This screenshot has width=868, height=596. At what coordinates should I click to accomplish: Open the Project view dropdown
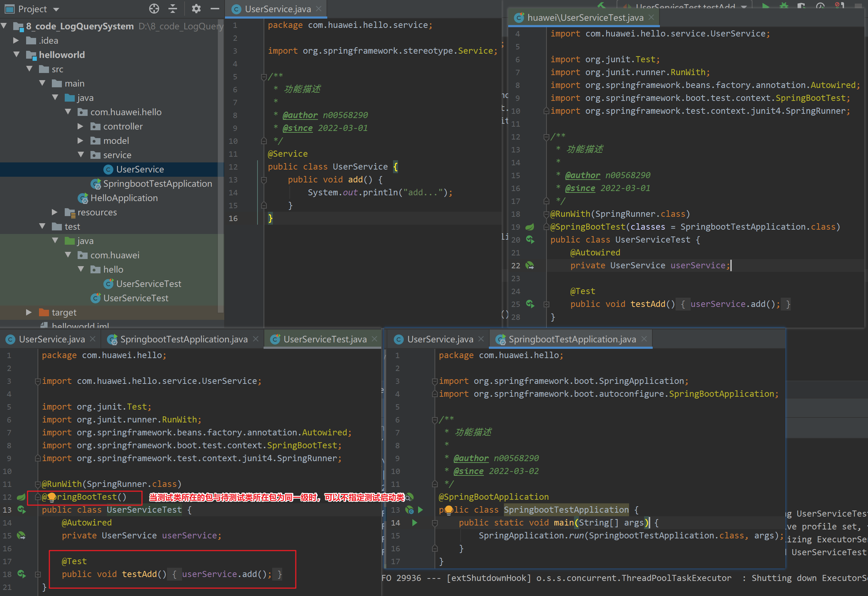click(57, 9)
